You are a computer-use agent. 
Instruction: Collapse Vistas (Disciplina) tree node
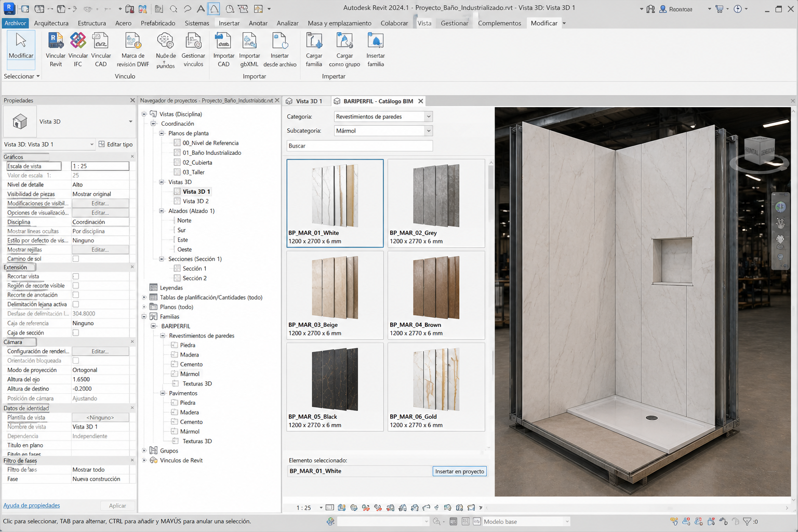click(x=144, y=114)
